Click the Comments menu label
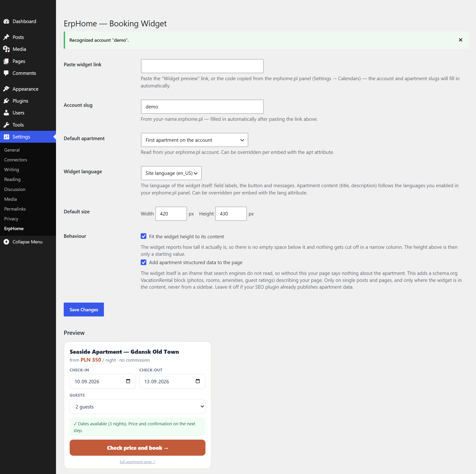The image size is (476, 474). click(24, 73)
